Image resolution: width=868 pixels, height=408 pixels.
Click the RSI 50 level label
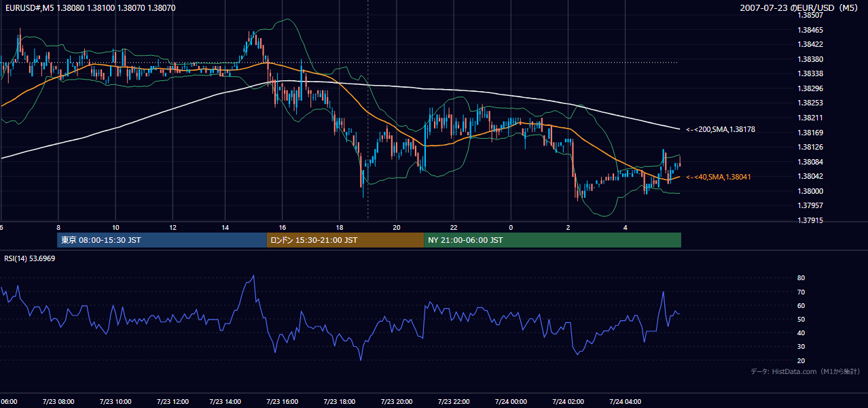(x=801, y=319)
